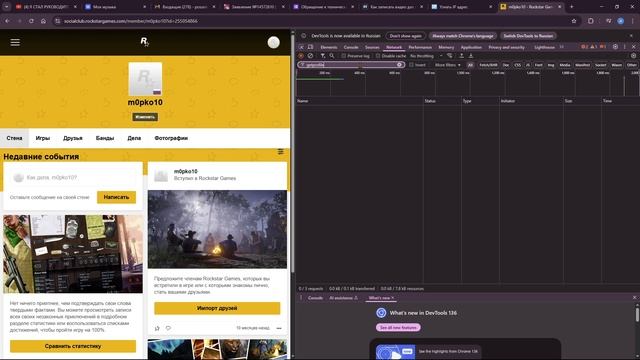Open the three-dot options of the wall post

[x=279, y=328]
